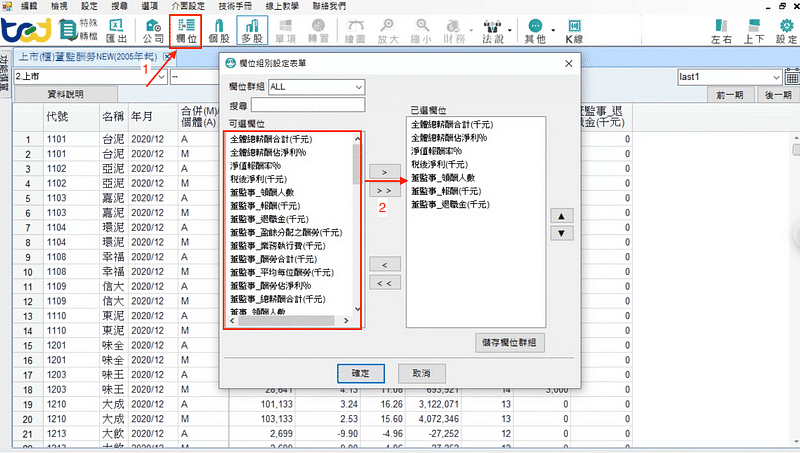Click the 確定 confirm button
The image size is (800, 453).
[x=361, y=373]
